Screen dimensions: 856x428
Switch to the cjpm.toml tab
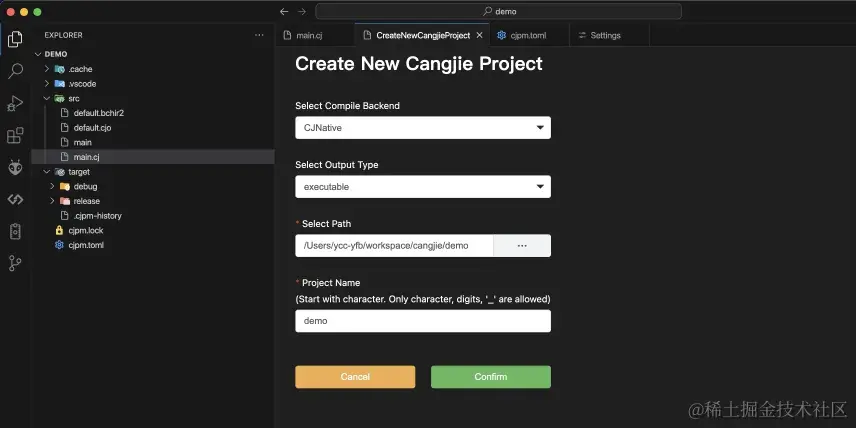528,35
